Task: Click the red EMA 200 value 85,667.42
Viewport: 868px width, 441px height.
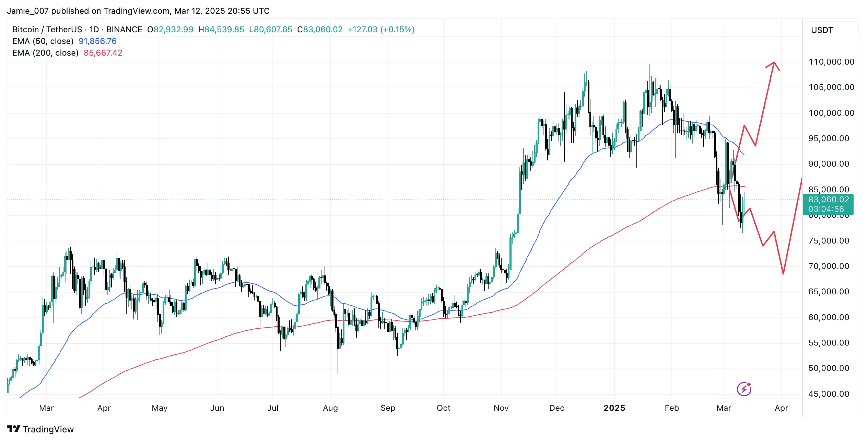Action: click(x=103, y=53)
